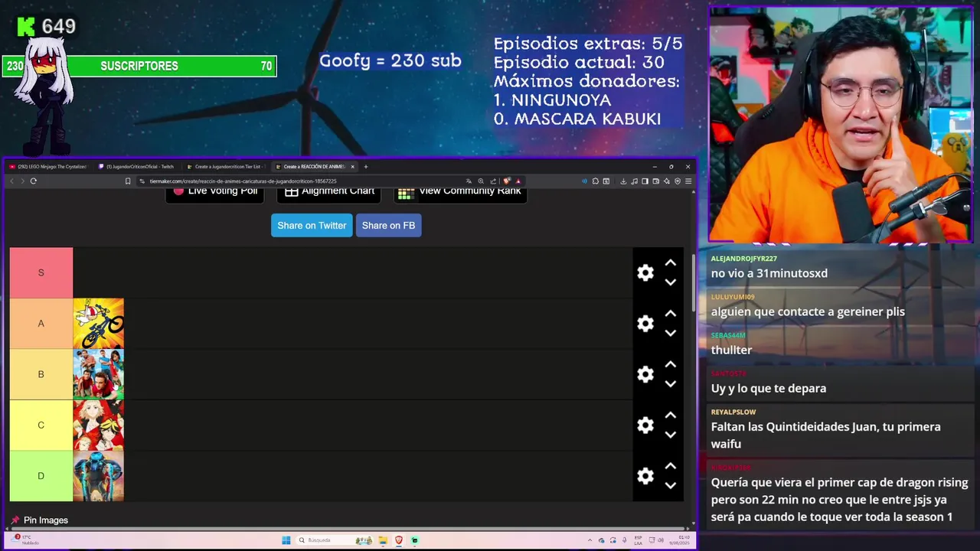The width and height of the screenshot is (980, 551).
Task: Click the SUSCRIPTORES progress bar overlay
Action: pos(139,66)
